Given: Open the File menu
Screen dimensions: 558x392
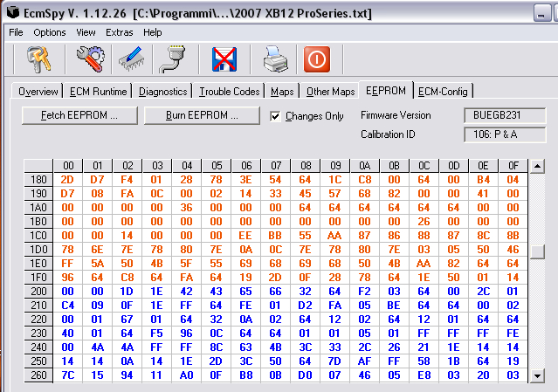Looking at the screenshot, I should [x=16, y=32].
